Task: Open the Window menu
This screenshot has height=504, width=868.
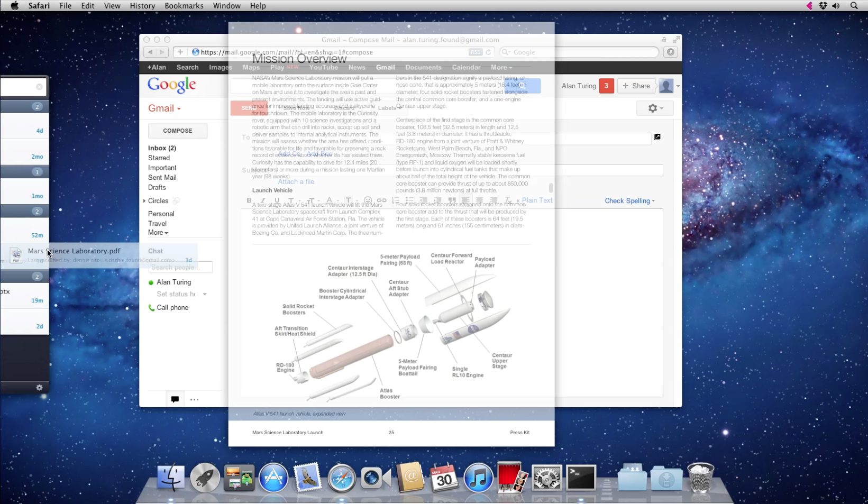Action: tap(226, 6)
